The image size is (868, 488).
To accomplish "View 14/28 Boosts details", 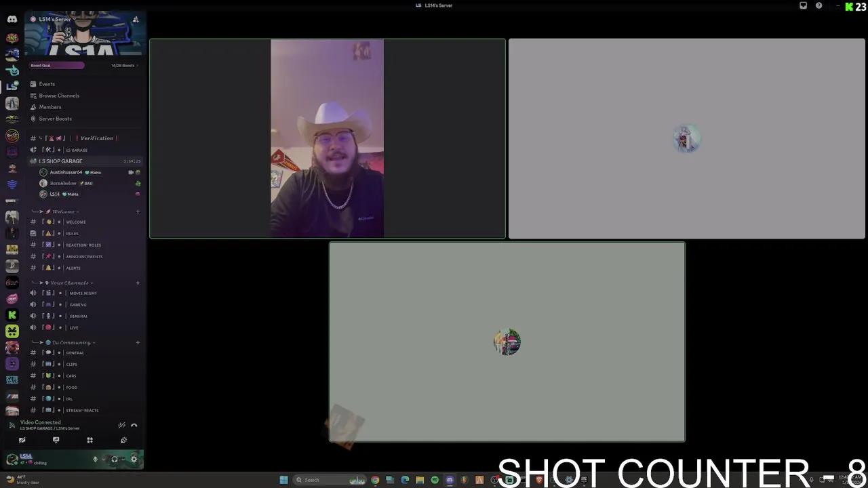I will tap(124, 65).
